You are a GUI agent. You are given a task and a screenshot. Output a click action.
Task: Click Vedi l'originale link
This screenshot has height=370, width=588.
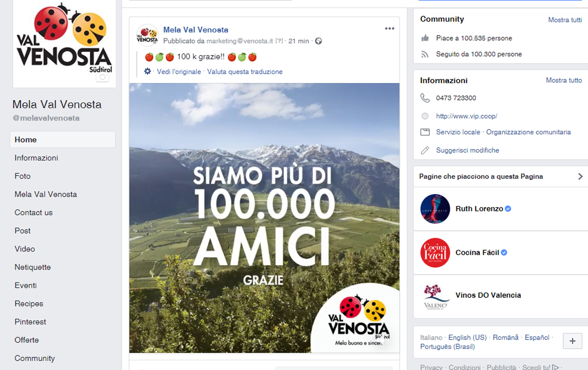(x=179, y=72)
